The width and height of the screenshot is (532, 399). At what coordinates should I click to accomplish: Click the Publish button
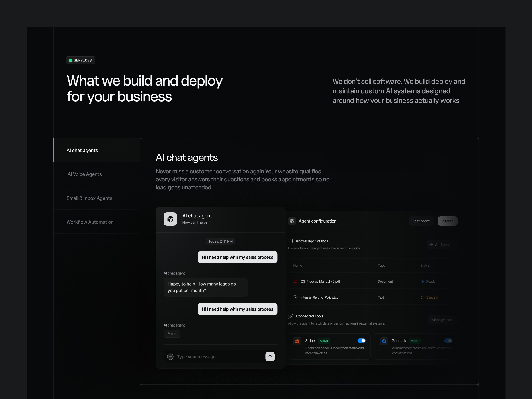point(447,221)
